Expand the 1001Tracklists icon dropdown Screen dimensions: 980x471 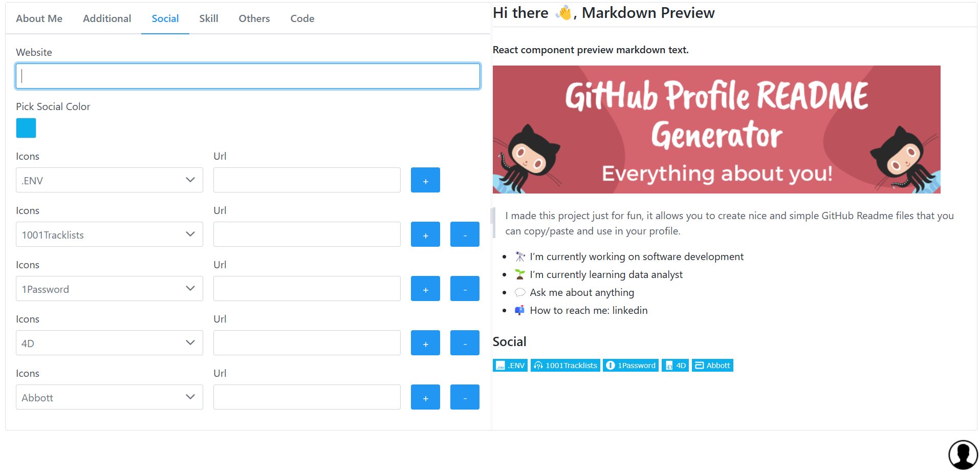(109, 234)
